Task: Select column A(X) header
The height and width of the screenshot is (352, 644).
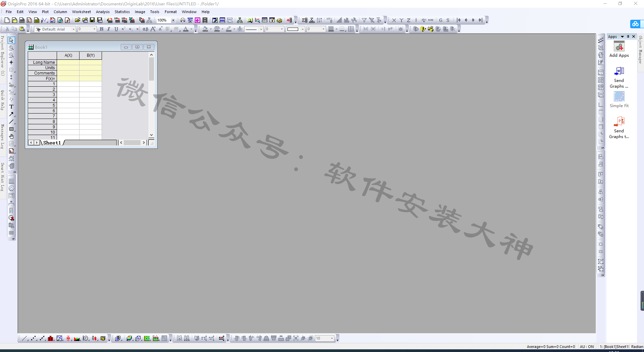Action: pyautogui.click(x=68, y=55)
